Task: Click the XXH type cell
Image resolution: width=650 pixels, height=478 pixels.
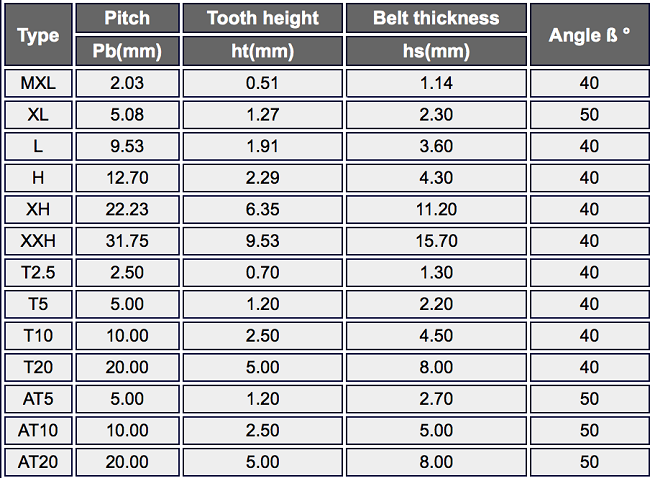Action: pos(38,241)
